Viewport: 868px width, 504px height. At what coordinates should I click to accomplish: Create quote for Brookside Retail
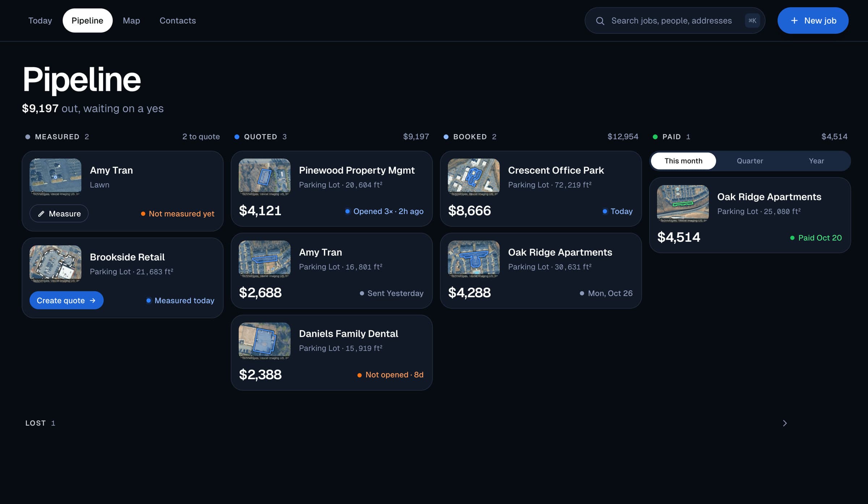(x=67, y=300)
